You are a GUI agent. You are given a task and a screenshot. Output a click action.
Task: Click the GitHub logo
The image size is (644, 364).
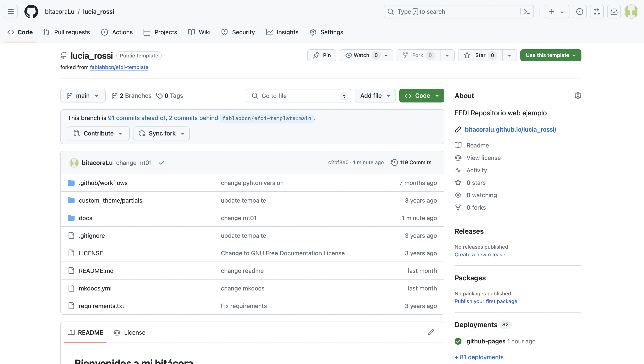pos(31,12)
